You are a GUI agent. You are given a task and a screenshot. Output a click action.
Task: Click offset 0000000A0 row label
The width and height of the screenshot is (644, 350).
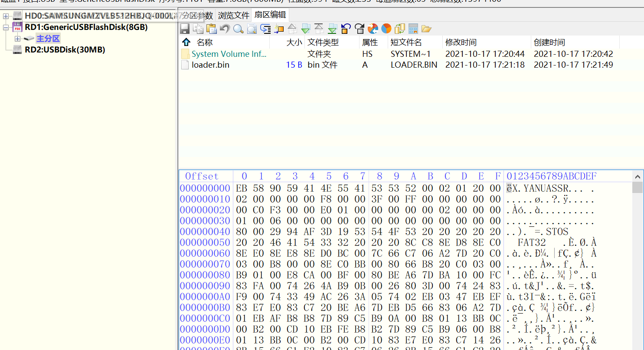click(205, 297)
